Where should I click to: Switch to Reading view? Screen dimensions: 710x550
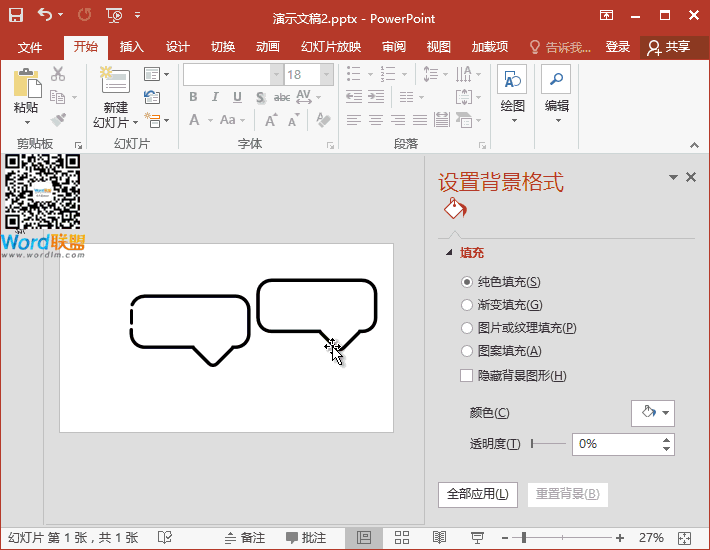(439, 537)
